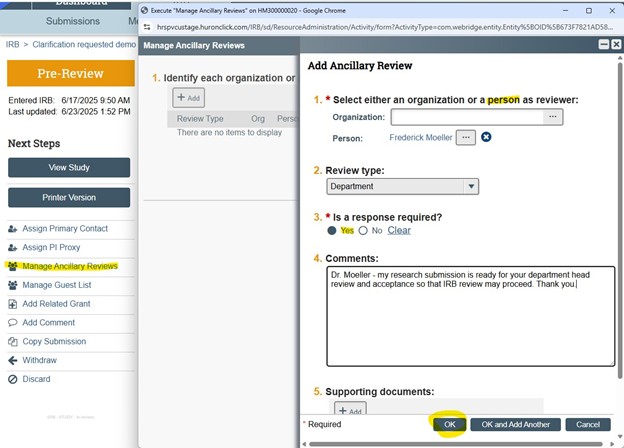Image resolution: width=624 pixels, height=448 pixels.
Task: Click the Add Related Grant link
Action: [x=56, y=304]
